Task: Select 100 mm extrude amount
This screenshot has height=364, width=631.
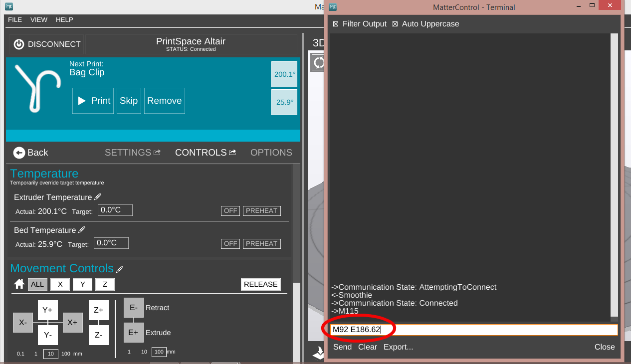Action: pos(159,352)
